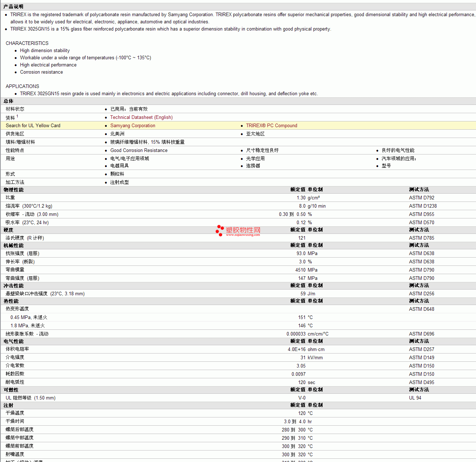
Task: Open the Samyang Corporation link
Action: pos(133,126)
